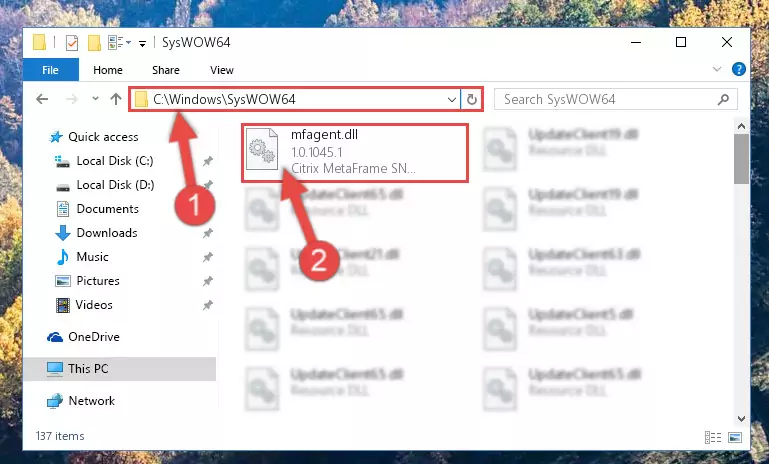This screenshot has width=769, height=464.
Task: Click the Documents page icon in sidebar
Action: [x=63, y=209]
